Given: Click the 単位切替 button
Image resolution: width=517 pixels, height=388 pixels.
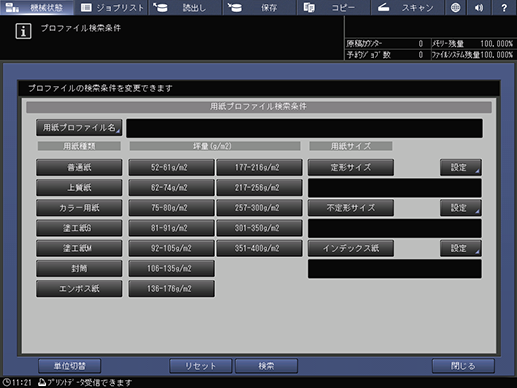Looking at the screenshot, I should tap(69, 366).
